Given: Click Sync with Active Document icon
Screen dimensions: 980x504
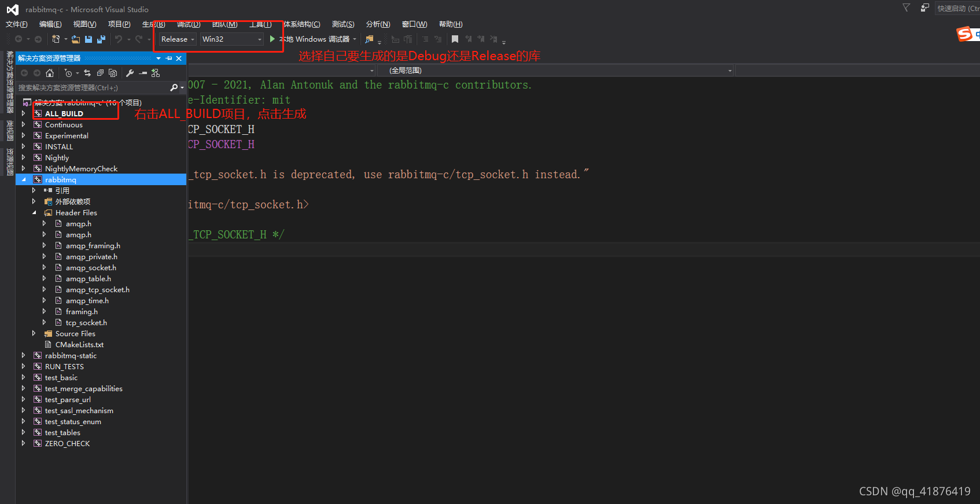Looking at the screenshot, I should coord(87,73).
